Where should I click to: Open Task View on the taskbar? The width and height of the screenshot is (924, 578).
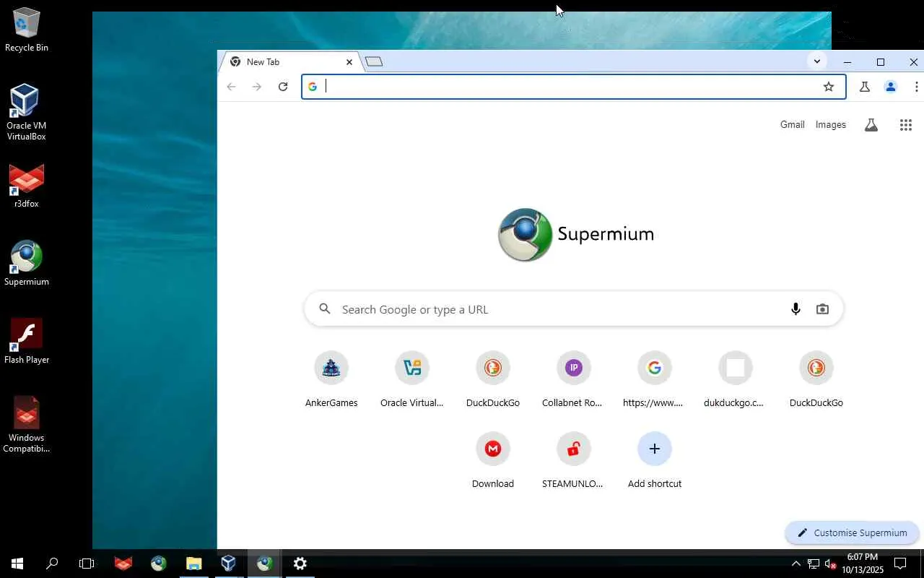click(x=87, y=564)
